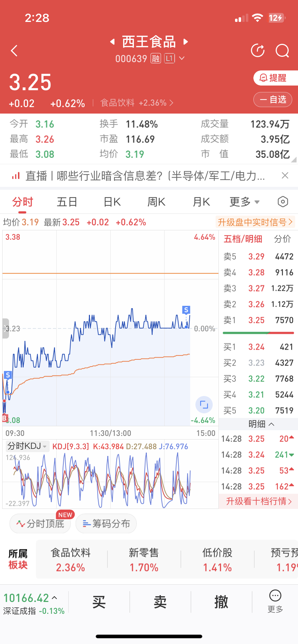Tap the buy/sell ratio bar
This screenshot has width=298, height=644.
pyautogui.click(x=258, y=333)
